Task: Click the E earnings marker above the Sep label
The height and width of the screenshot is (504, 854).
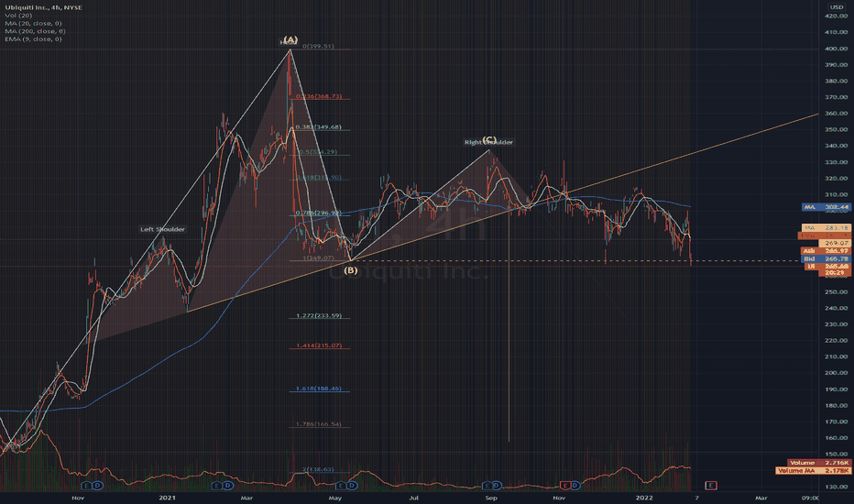Action: (x=487, y=485)
